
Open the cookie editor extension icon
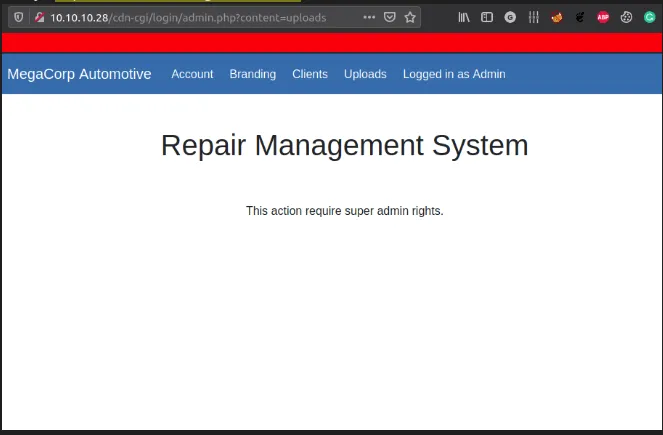pyautogui.click(x=626, y=17)
